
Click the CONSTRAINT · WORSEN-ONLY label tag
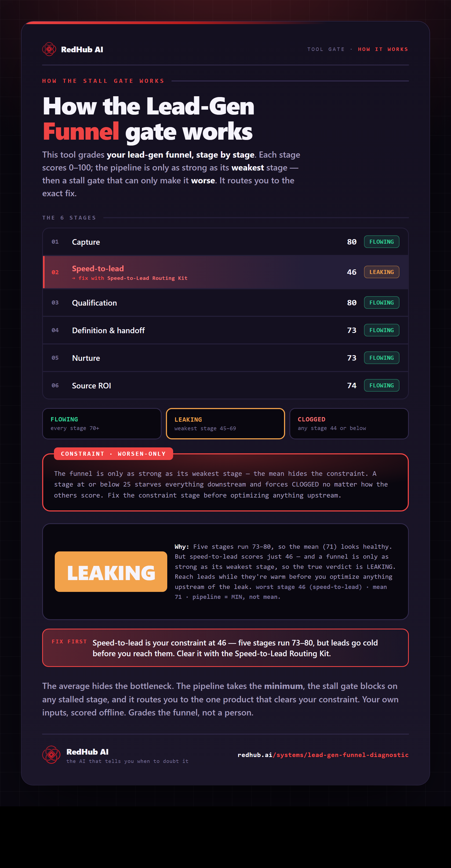click(113, 454)
